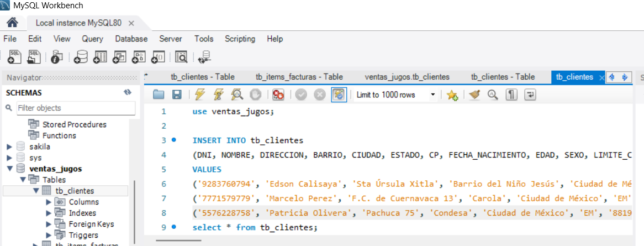The height and width of the screenshot is (246, 644).
Task: Expand the Columns node
Action: tap(49, 202)
